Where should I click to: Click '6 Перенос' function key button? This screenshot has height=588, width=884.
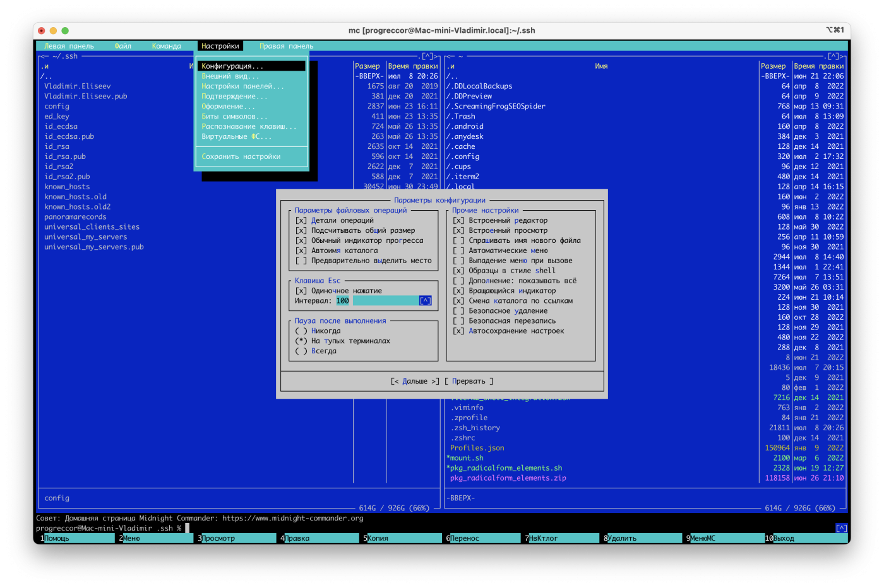(x=483, y=538)
